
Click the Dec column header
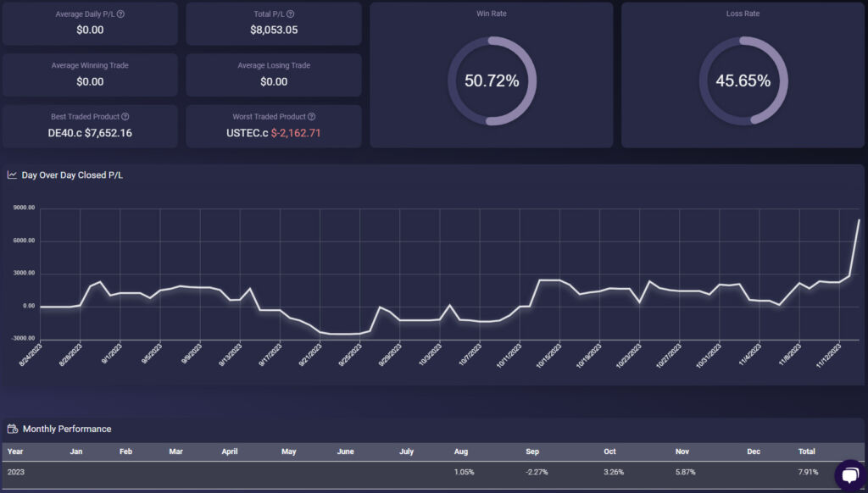(754, 451)
